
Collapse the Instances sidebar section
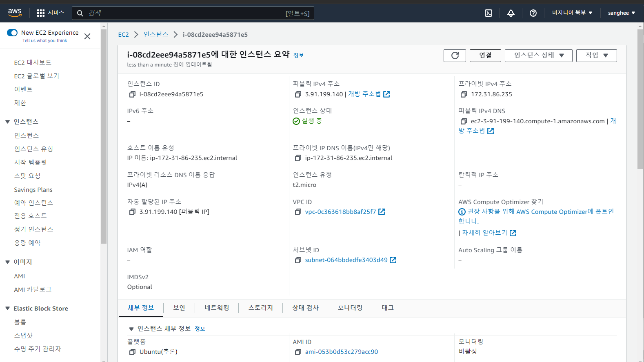pyautogui.click(x=7, y=122)
